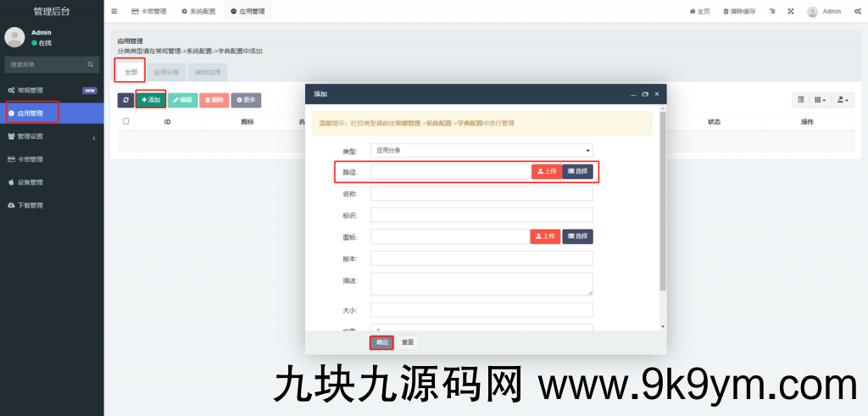This screenshot has width=868, height=416.
Task: Click the red 删除 toolbar button
Action: click(214, 100)
